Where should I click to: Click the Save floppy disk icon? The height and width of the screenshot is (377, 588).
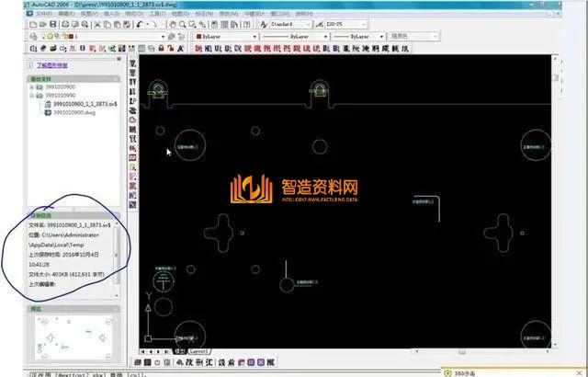coord(53,25)
